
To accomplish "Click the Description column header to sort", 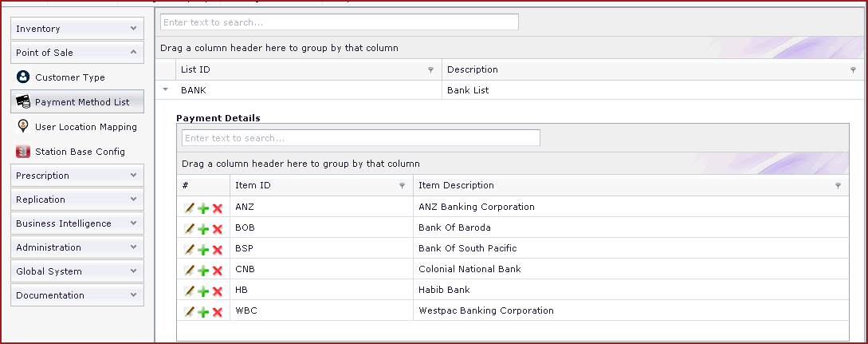I will click(638, 69).
